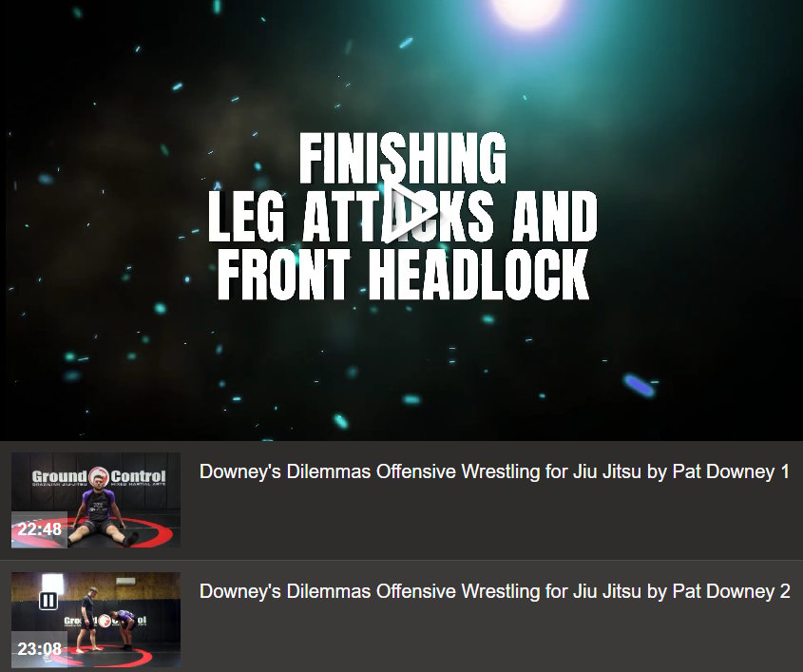The height and width of the screenshot is (672, 803).
Task: Click the FRONT HEADLOCK text line in the video
Action: click(404, 274)
